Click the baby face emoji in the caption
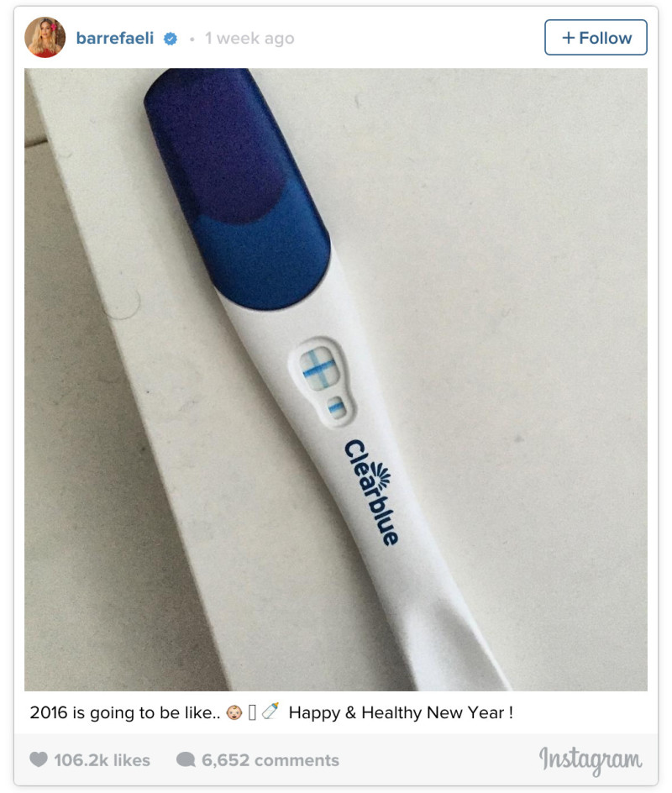Image resolution: width=672 pixels, height=793 pixels. tap(234, 712)
